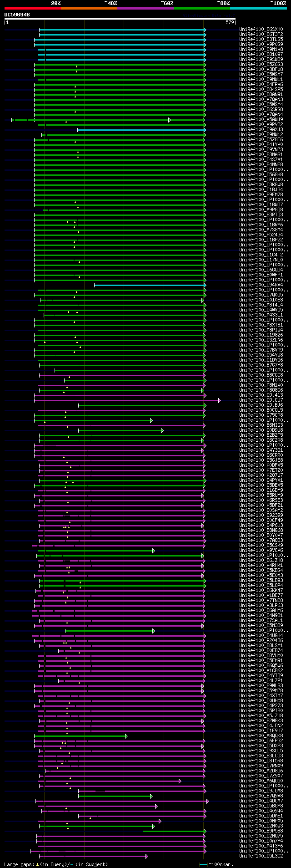Viewport: 291px width, 868px height.
Task: Select the UniRef100_Q5Z6G3 label
Action: coord(261,65)
